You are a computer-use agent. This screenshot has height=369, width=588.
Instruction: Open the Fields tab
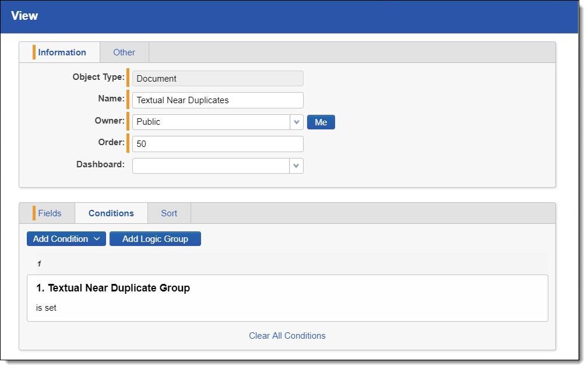[50, 213]
